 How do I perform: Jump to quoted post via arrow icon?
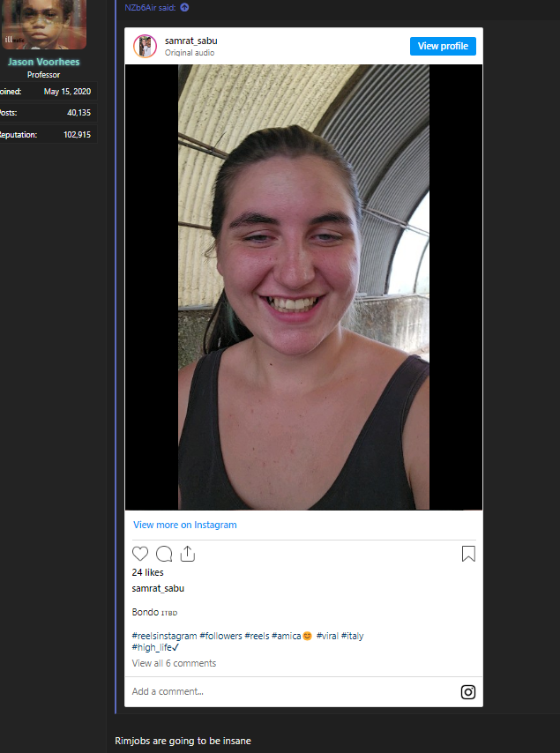coord(184,7)
